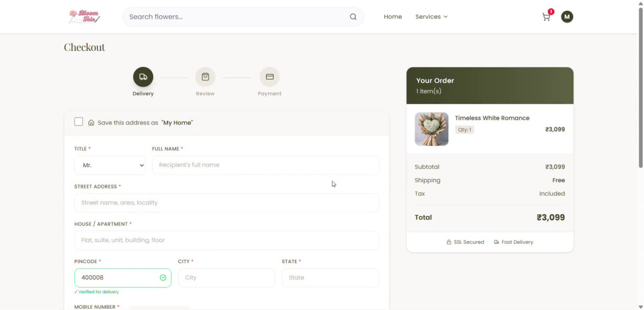The image size is (644, 310).
Task: Focus the City input field
Action: click(x=226, y=278)
